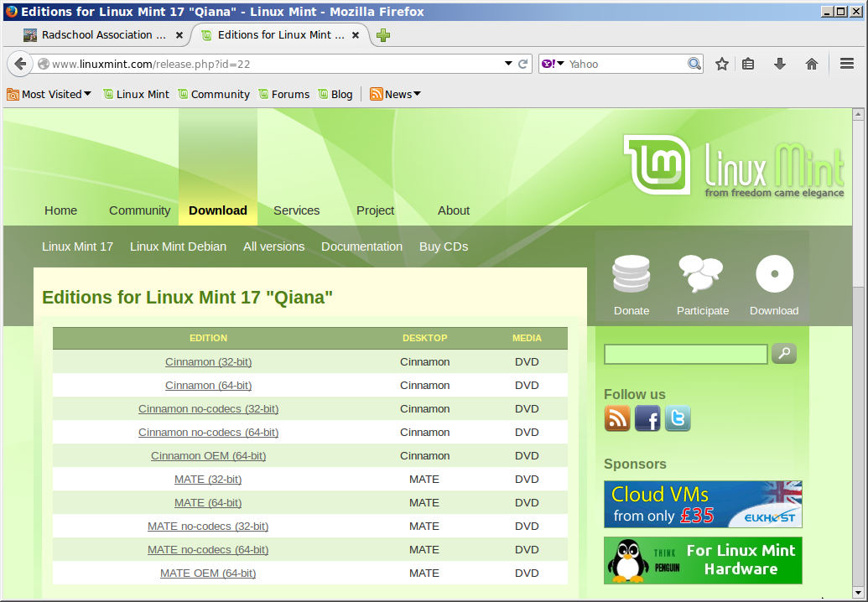This screenshot has width=868, height=602.
Task: Open the bookmarks list icon
Action: (x=748, y=65)
